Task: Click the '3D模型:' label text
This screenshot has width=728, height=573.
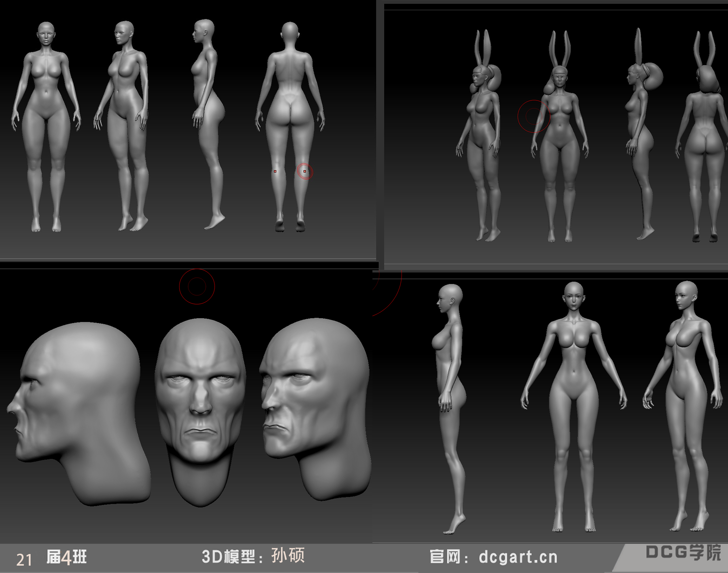Action: (x=232, y=557)
